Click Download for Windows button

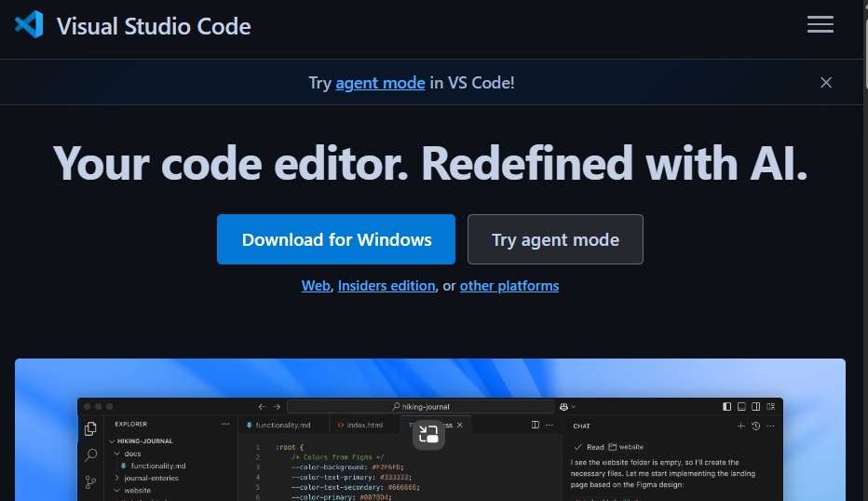(336, 239)
